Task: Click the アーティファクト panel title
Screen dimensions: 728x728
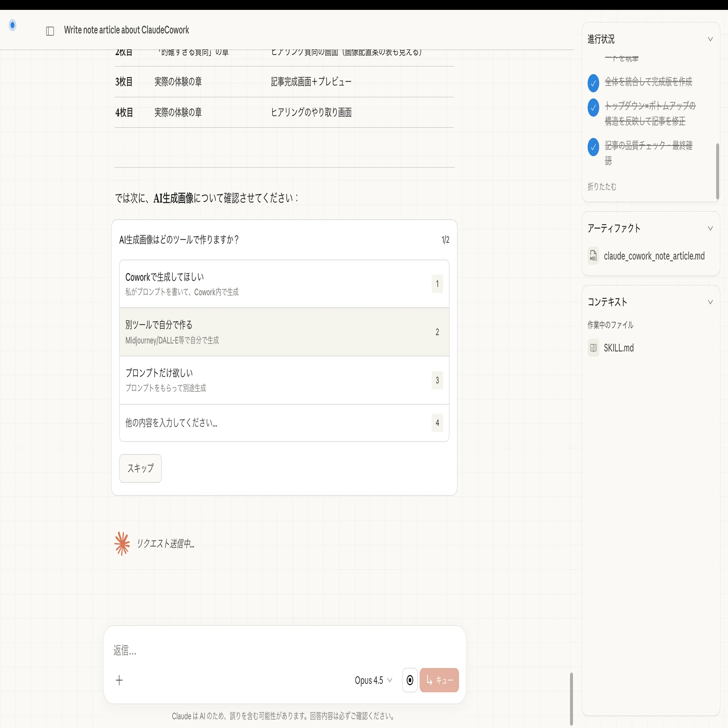Action: [614, 228]
